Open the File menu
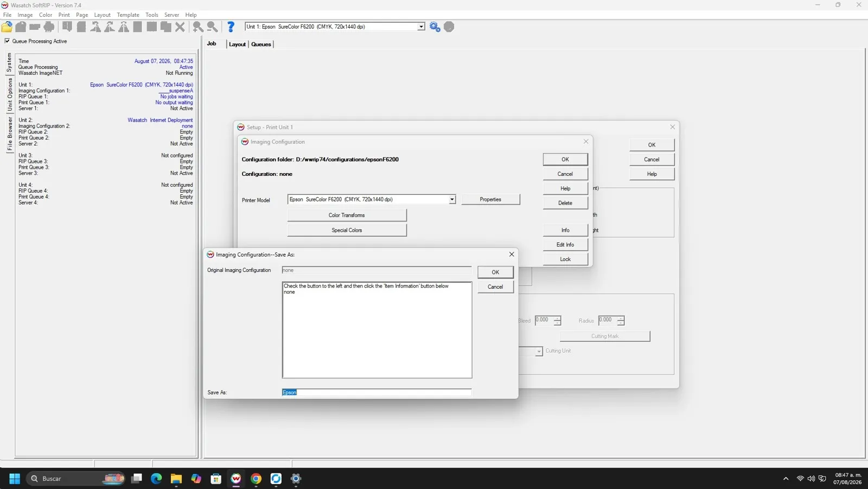868x489 pixels. coord(8,15)
